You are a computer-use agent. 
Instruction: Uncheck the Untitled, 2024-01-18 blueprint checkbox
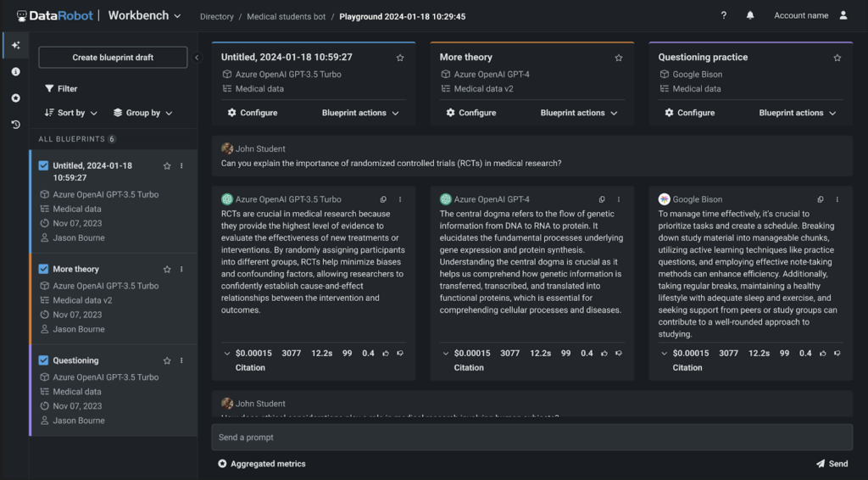pyautogui.click(x=43, y=165)
